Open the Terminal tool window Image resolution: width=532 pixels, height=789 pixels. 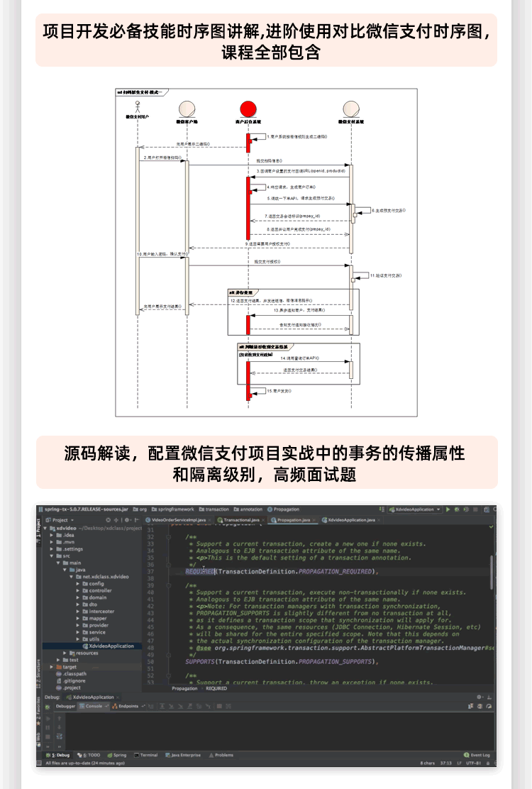pyautogui.click(x=147, y=755)
